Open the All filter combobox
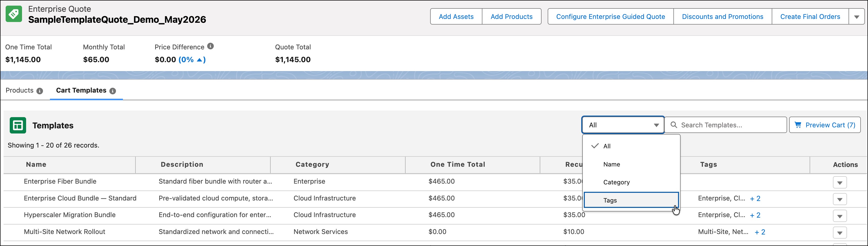 coord(623,125)
